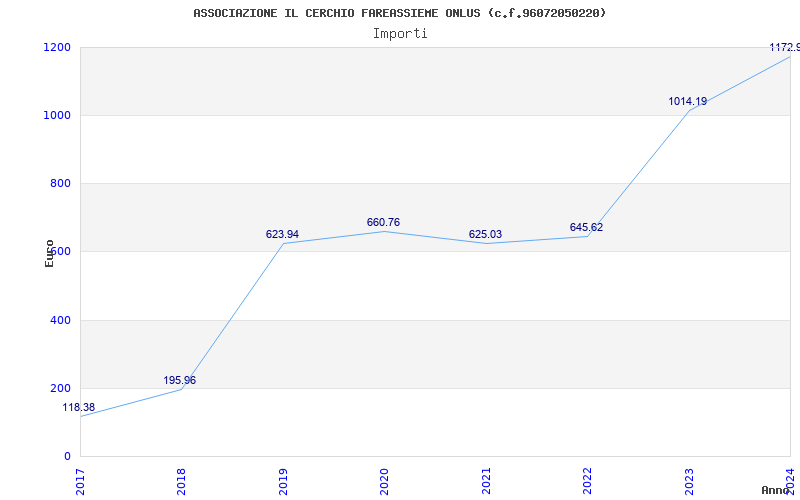Select the 2021 data point value 625.03

coord(485,235)
